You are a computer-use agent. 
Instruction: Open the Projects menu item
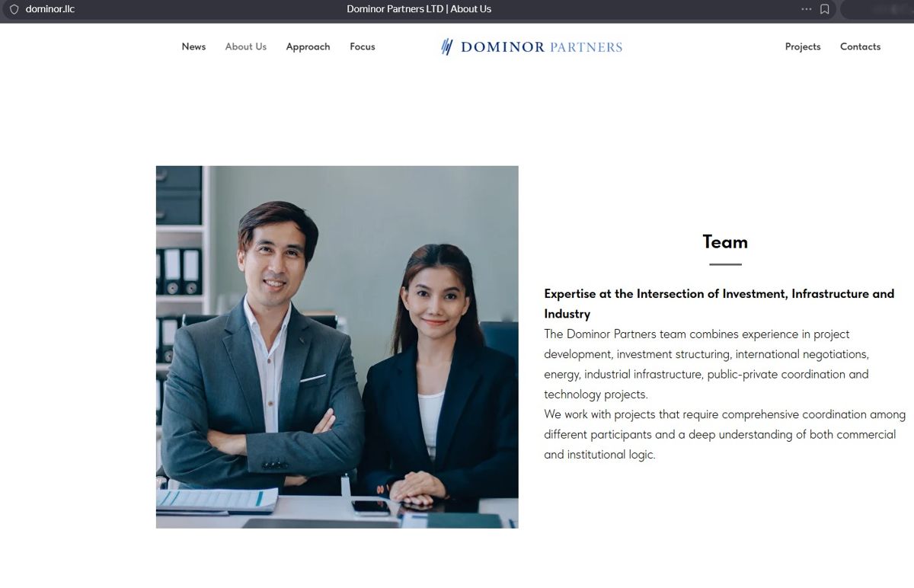pos(803,46)
